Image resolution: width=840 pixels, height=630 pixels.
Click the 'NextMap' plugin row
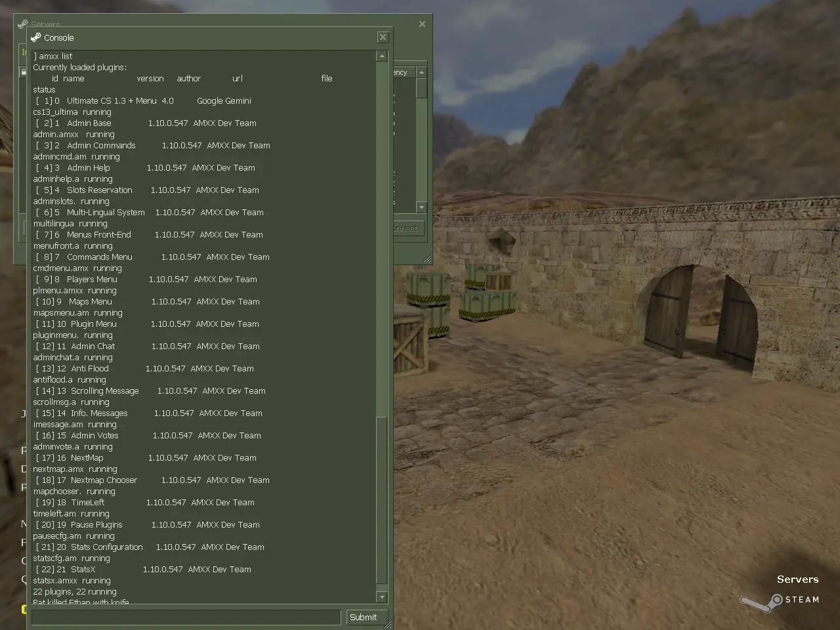point(146,458)
